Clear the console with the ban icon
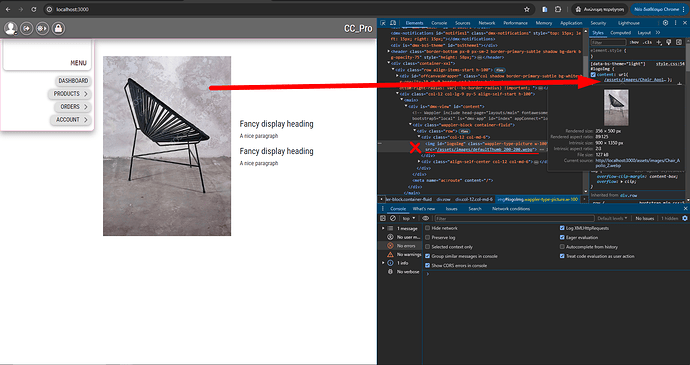The image size is (690, 365). pos(393,218)
